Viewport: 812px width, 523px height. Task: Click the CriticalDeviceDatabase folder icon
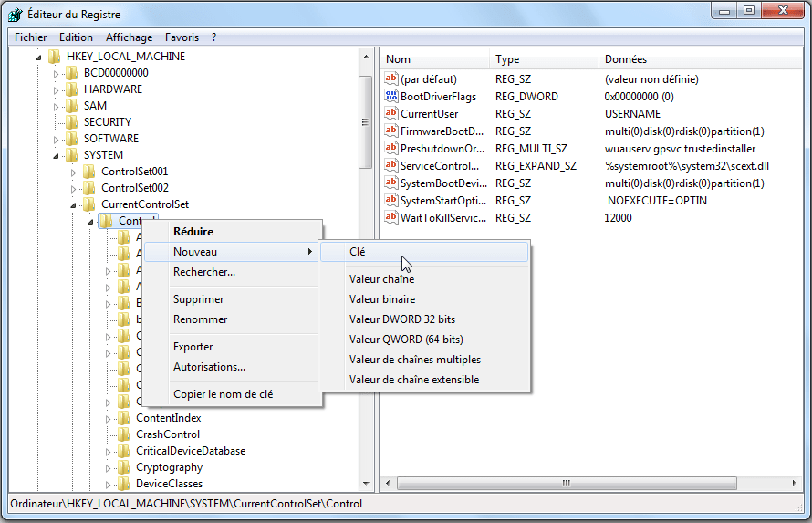click(124, 451)
